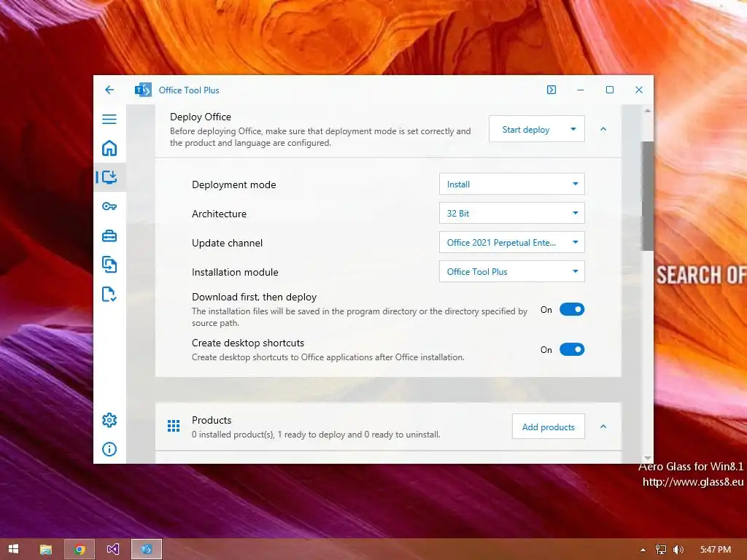Click the Start deploy button
The width and height of the screenshot is (747, 560).
click(526, 130)
